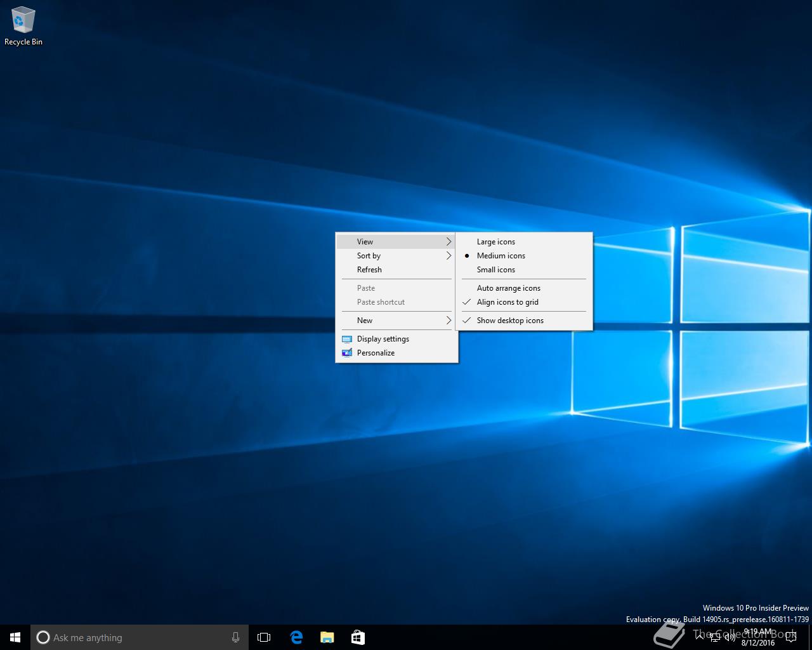The image size is (812, 650).
Task: Select the Small icons view option
Action: click(496, 270)
